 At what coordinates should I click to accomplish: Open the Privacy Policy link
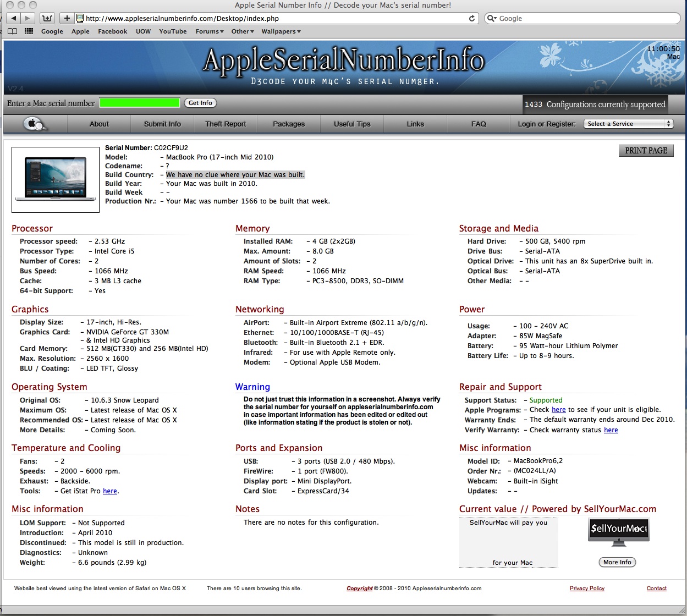[587, 588]
